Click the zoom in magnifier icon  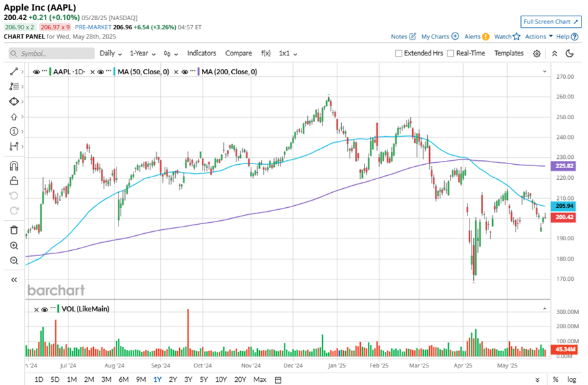pos(14,246)
